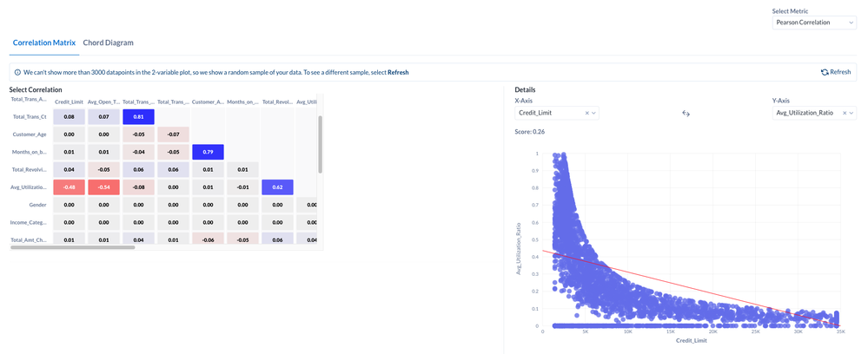
Task: Expand the Y-Axis dropdown chevron
Action: 852,113
